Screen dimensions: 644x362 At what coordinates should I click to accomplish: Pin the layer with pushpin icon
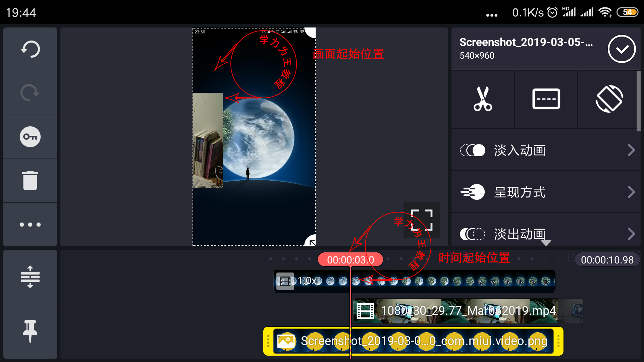point(30,331)
